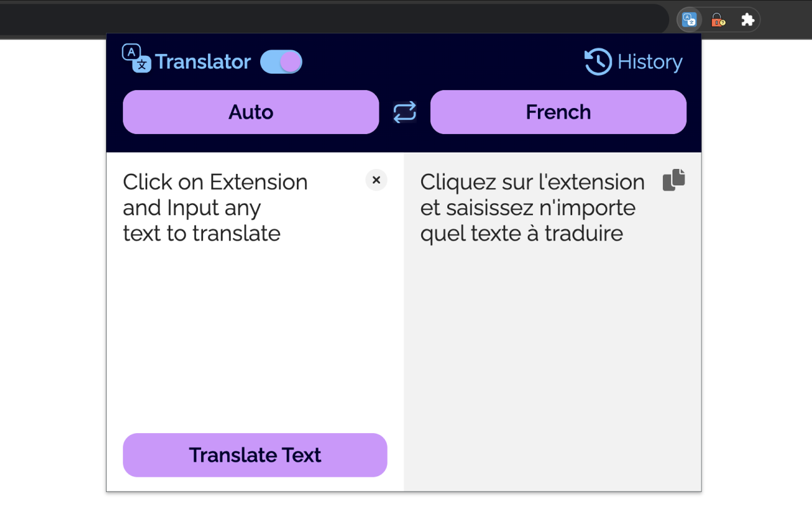Swap source and target languages
The width and height of the screenshot is (812, 508).
point(405,112)
